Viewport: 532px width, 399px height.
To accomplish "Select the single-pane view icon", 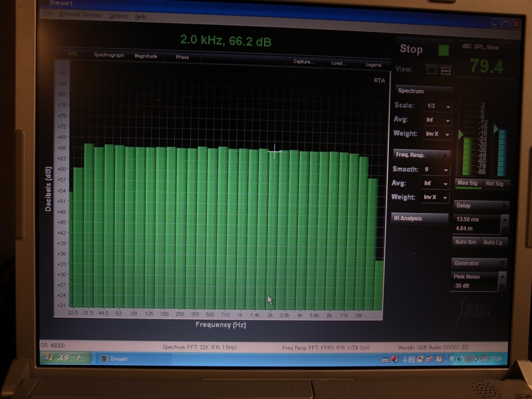I will click(432, 70).
